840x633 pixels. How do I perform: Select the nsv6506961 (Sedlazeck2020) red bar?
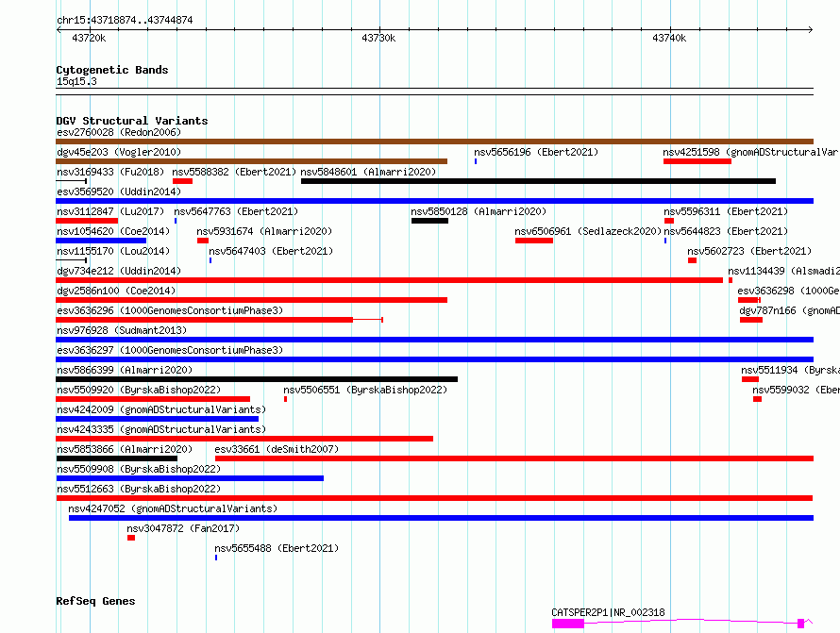534,241
